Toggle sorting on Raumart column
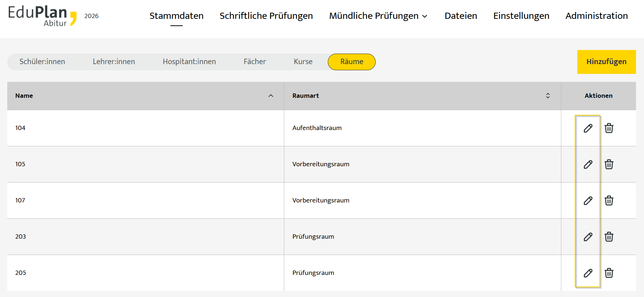 click(548, 96)
